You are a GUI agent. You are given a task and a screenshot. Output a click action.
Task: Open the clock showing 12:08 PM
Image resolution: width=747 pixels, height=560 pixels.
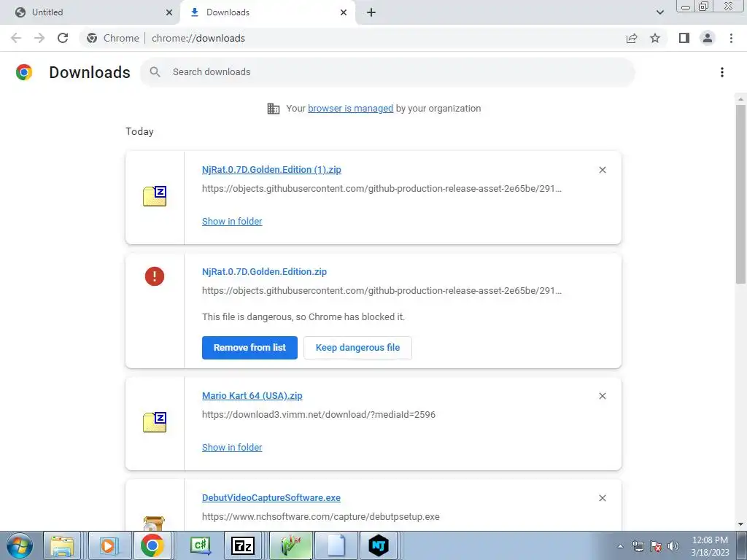710,546
